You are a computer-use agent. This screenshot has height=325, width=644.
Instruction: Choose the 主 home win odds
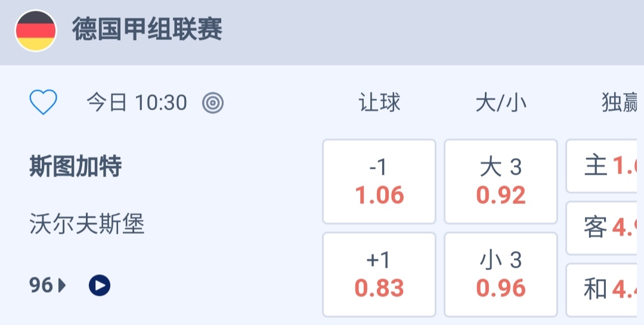point(603,166)
